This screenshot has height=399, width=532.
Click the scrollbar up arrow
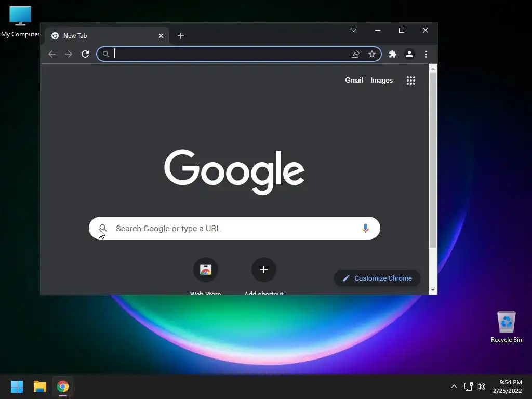pos(433,69)
